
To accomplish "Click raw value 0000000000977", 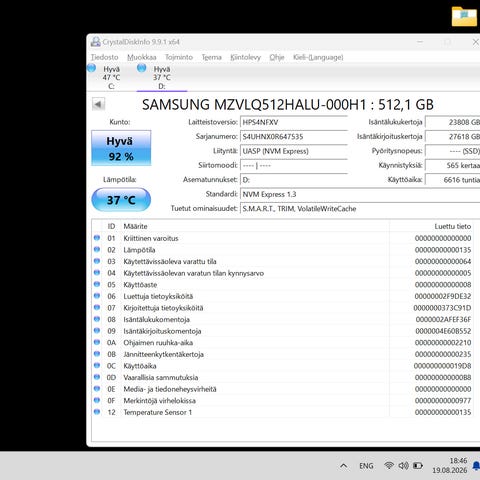I will click(443, 401).
